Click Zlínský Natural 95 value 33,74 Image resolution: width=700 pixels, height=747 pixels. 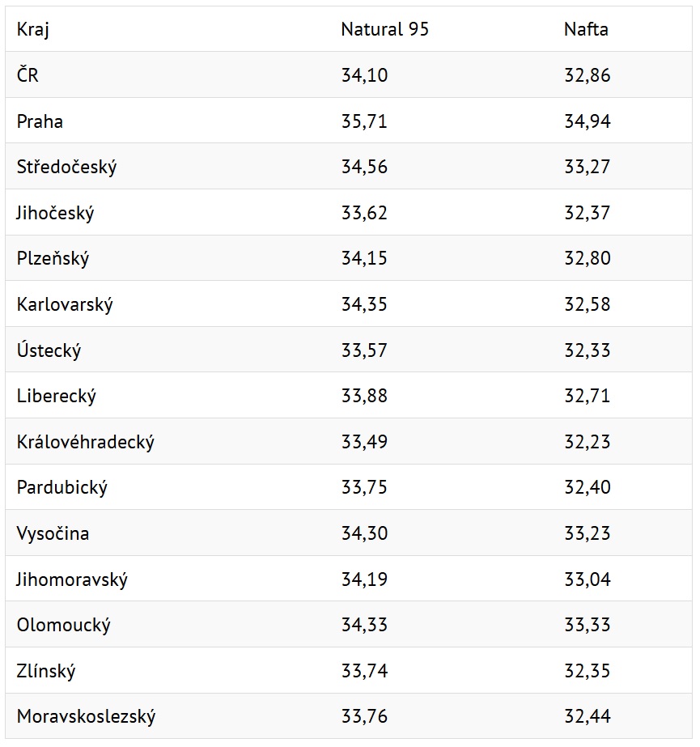tap(364, 671)
